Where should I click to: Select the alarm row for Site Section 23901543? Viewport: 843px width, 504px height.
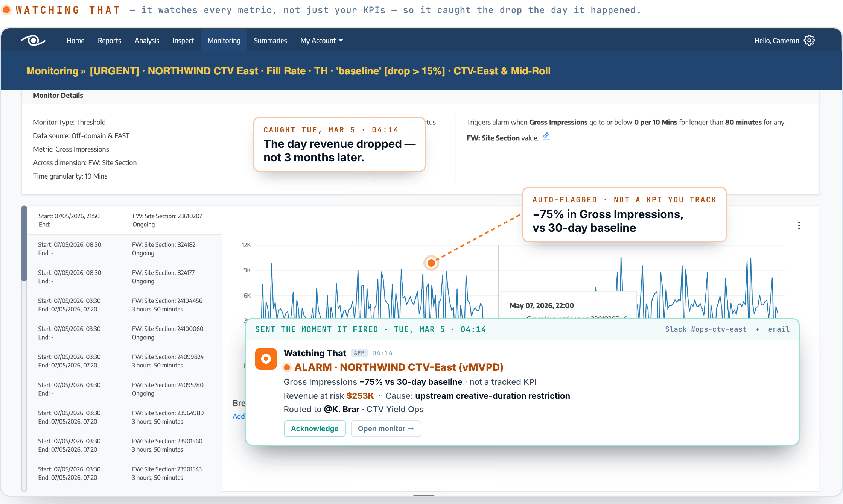click(124, 473)
